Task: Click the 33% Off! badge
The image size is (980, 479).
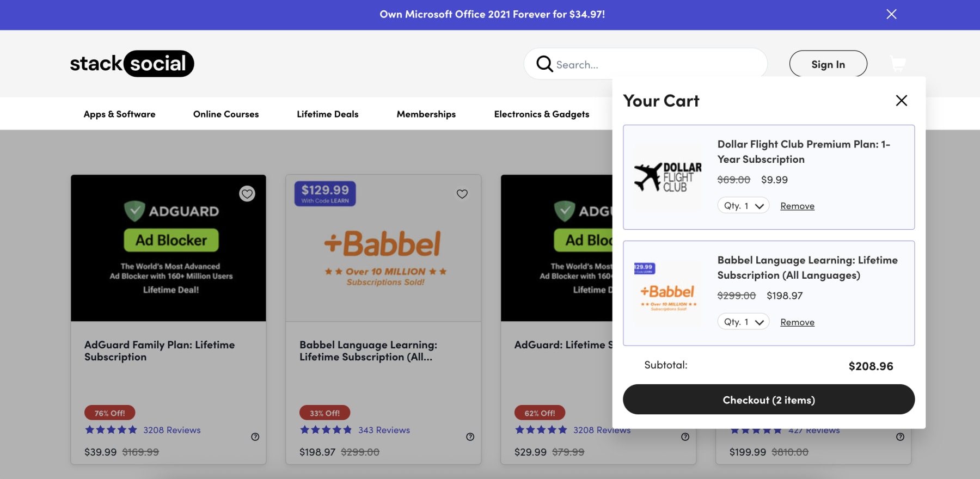Action: coord(324,413)
